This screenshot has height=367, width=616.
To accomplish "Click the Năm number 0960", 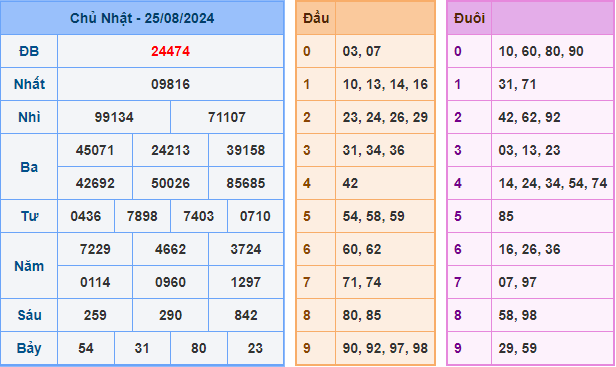I will [x=170, y=282].
